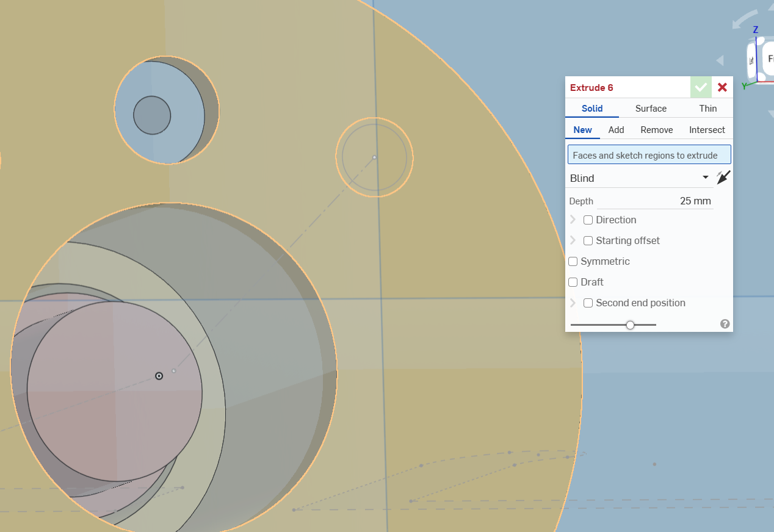Rotate view left using the view cube triangle arrow
774x532 pixels.
click(720, 60)
